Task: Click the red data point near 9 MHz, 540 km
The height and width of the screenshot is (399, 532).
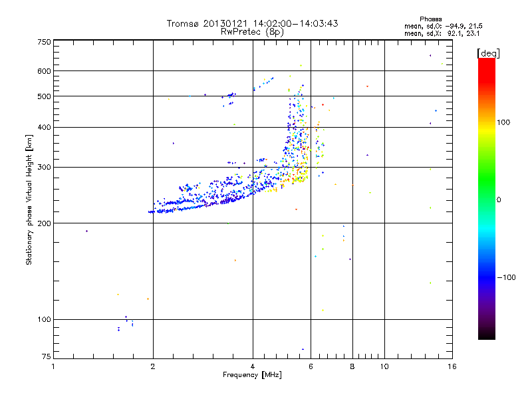Action: 368,86
